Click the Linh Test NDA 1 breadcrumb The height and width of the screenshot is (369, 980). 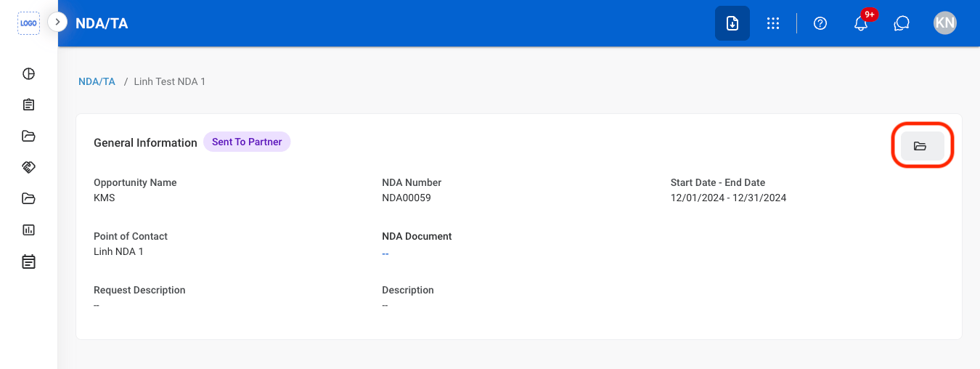(x=170, y=81)
